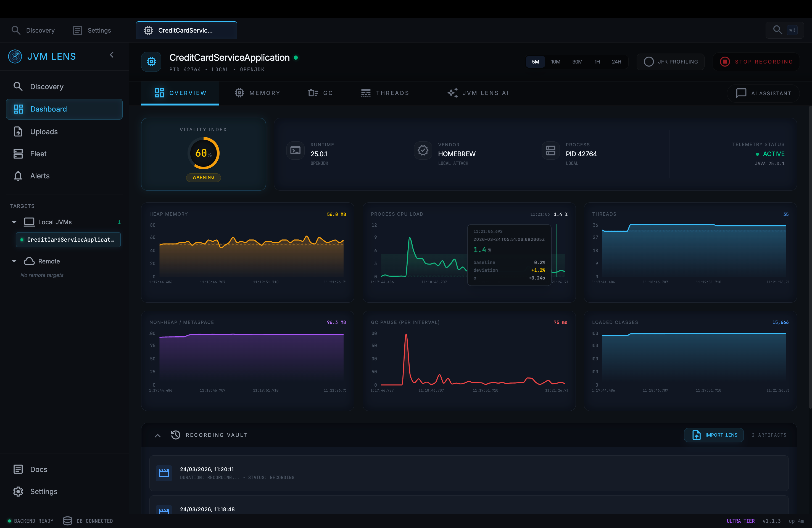
Task: Collapse the Recording Vault section
Action: [x=158, y=435]
